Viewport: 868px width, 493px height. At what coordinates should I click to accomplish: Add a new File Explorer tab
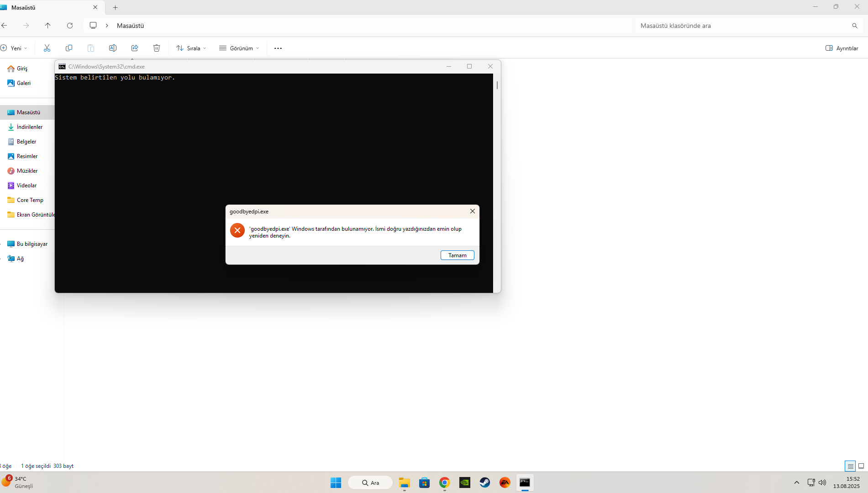(116, 7)
